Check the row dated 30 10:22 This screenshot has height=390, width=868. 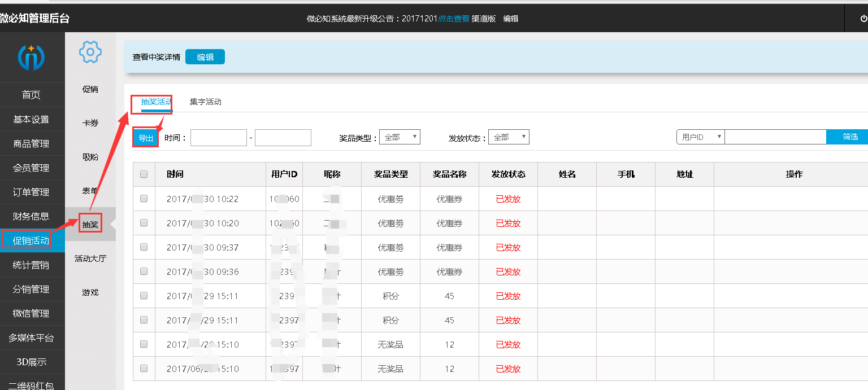click(144, 199)
